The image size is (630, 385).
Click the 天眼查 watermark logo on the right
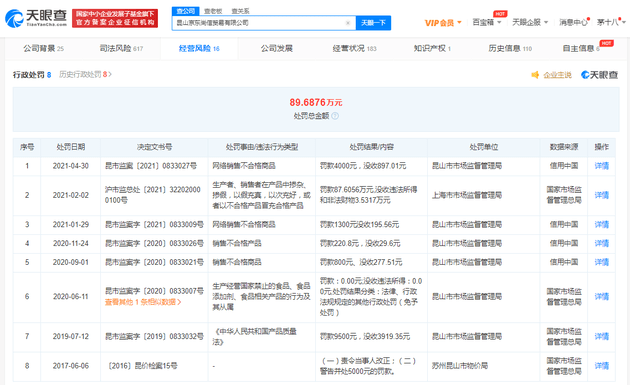click(x=599, y=75)
